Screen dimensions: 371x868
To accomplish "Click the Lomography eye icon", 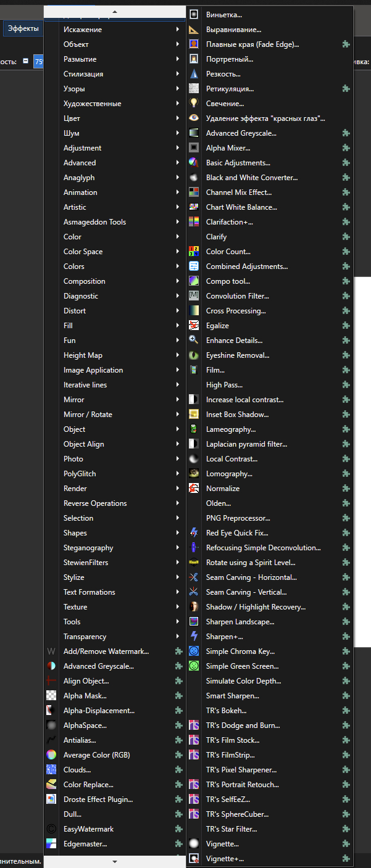I will click(x=194, y=473).
